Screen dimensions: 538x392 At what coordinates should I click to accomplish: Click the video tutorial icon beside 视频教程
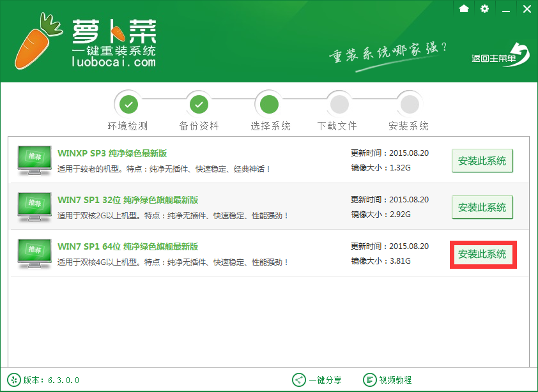tap(369, 380)
